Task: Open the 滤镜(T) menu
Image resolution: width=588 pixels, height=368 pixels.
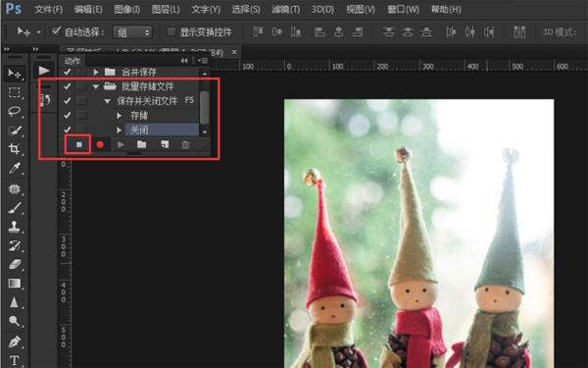Action: 286,10
